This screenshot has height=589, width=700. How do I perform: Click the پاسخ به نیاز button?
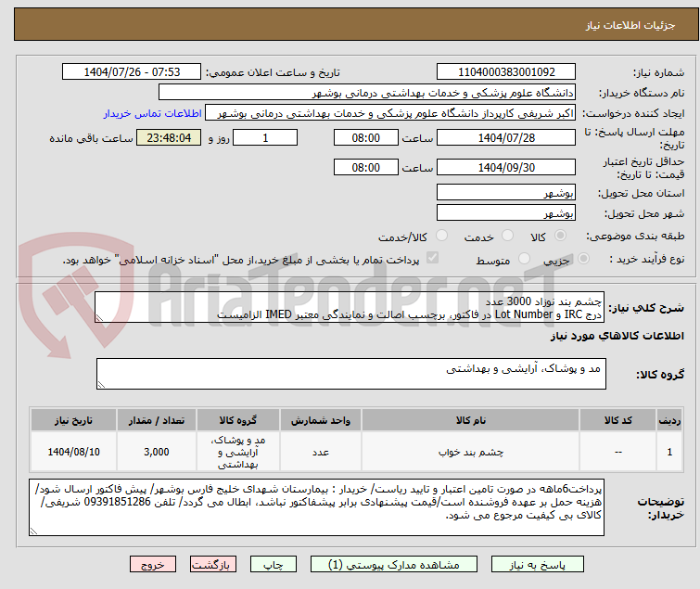[x=538, y=565]
